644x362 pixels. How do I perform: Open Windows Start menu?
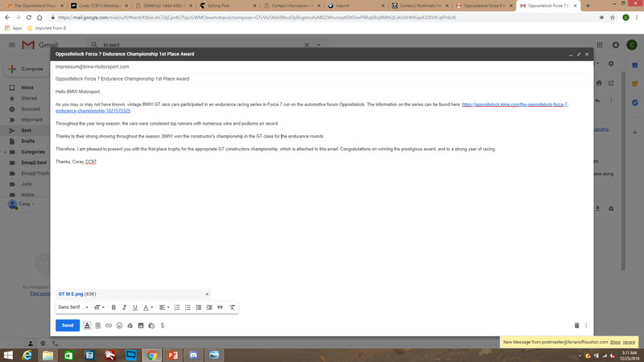click(x=8, y=355)
